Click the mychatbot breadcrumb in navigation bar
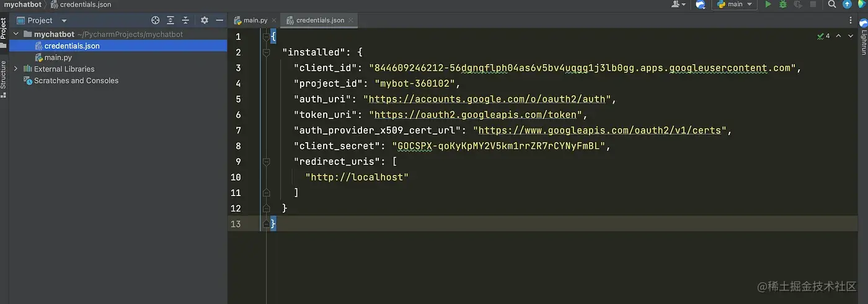 [x=22, y=4]
